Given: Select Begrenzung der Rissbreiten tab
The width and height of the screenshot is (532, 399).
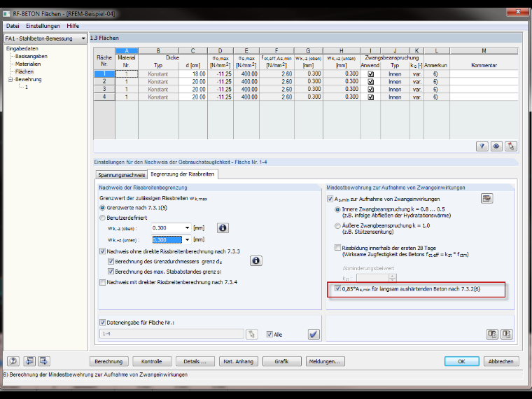Looking at the screenshot, I should click(183, 174).
